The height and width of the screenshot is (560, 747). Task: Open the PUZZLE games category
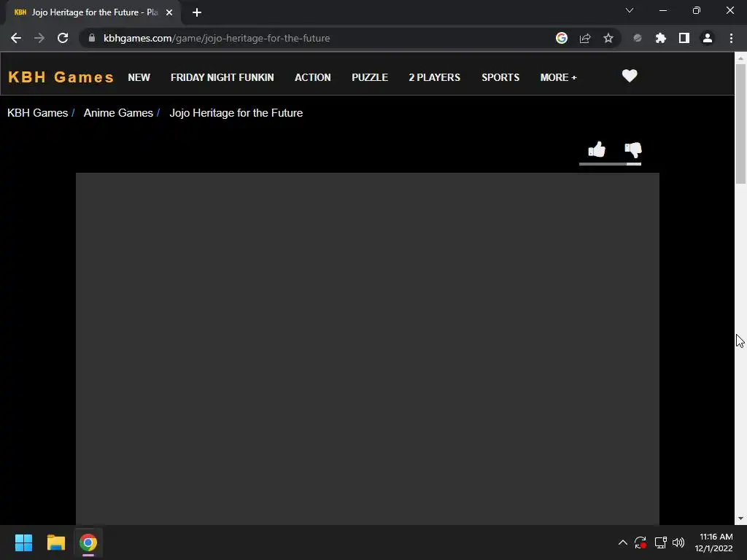coord(370,77)
